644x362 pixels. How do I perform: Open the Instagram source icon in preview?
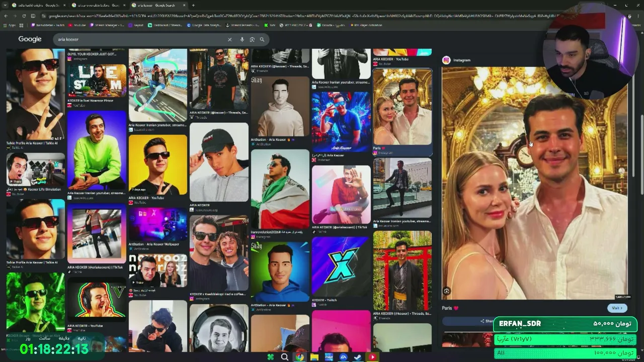tap(446, 60)
